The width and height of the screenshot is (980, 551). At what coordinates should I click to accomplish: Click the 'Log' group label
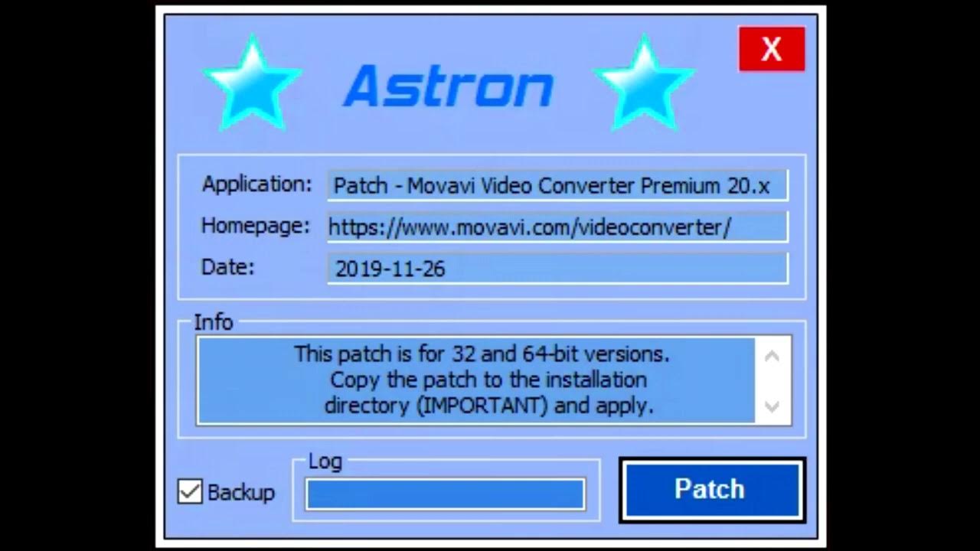[x=325, y=461]
